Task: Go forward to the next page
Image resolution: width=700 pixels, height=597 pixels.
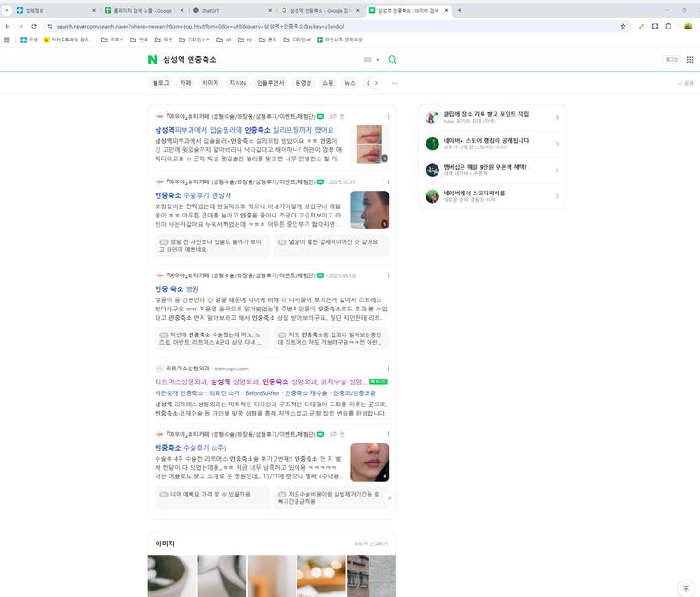Action: coord(20,27)
